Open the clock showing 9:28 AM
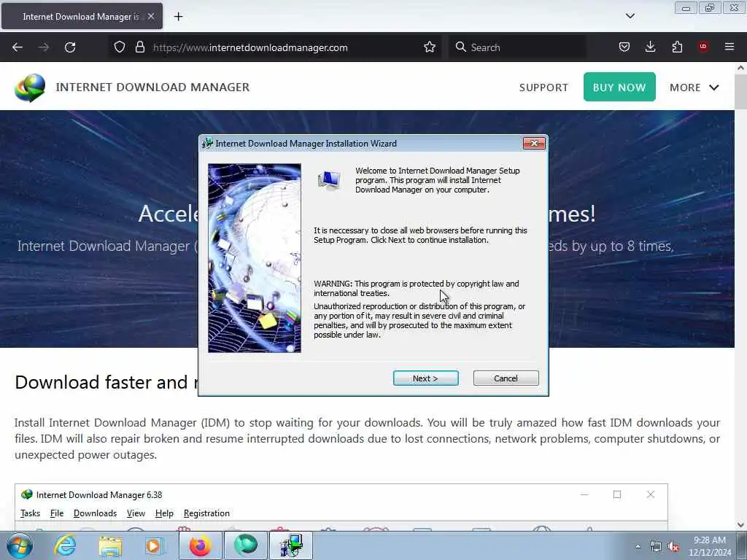 click(710, 546)
